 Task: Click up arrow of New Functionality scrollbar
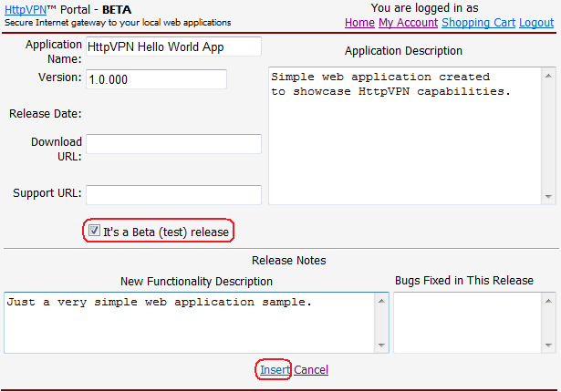click(381, 301)
